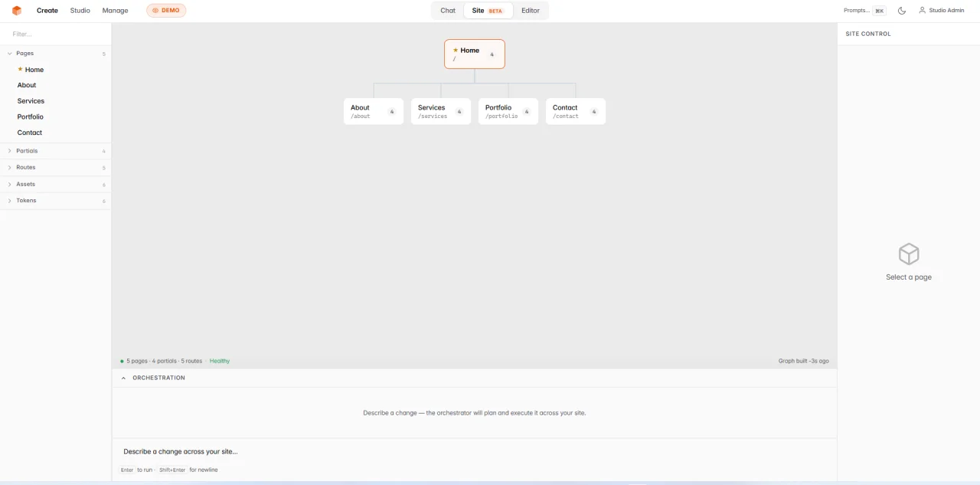Expand the Assets section
This screenshot has width=980, height=485.
pos(55,184)
